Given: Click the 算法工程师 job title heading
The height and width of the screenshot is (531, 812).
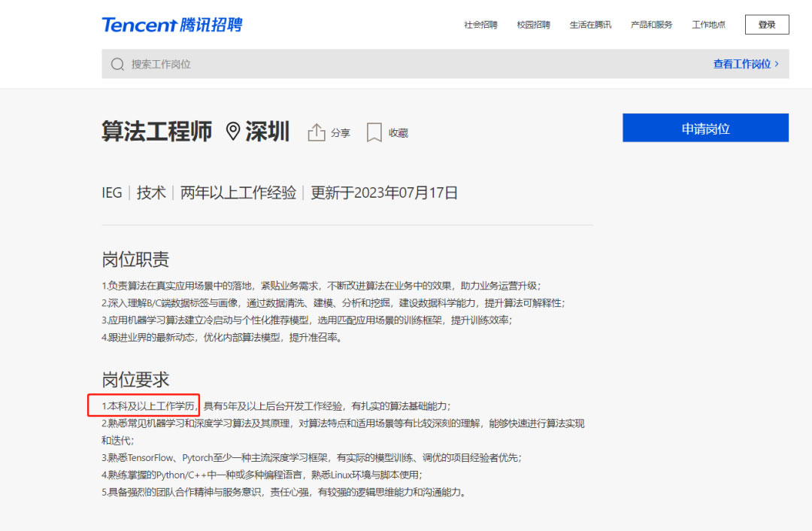Looking at the screenshot, I should [x=157, y=131].
